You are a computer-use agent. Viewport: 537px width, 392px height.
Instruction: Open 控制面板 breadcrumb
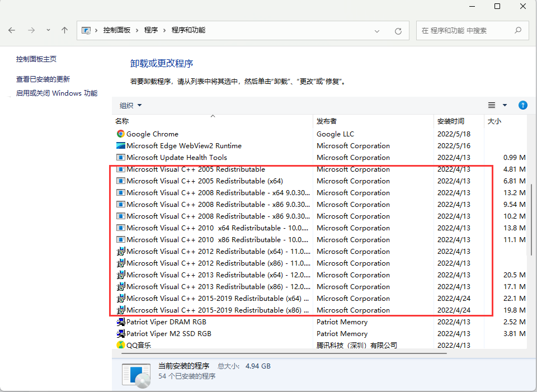coord(117,30)
